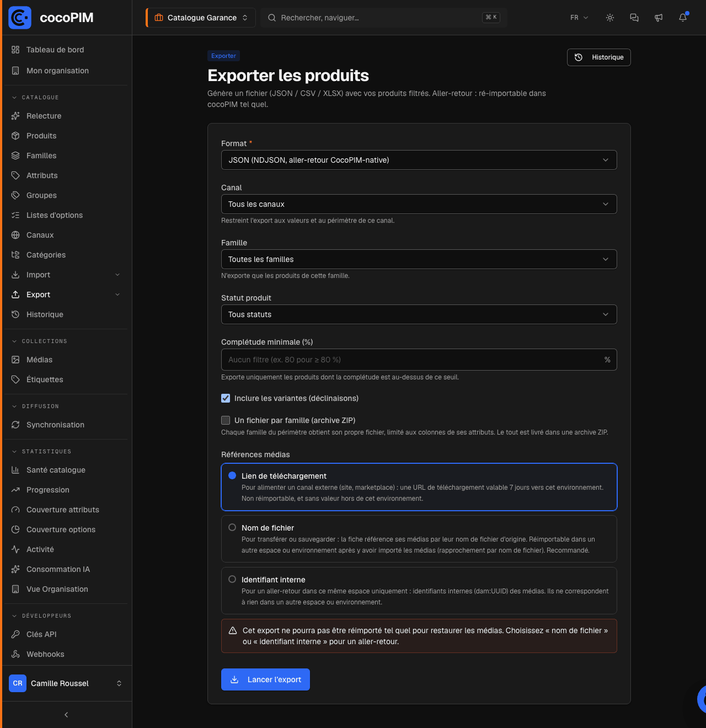Click the Relecture sparkle icon
This screenshot has width=706, height=728.
click(x=15, y=116)
